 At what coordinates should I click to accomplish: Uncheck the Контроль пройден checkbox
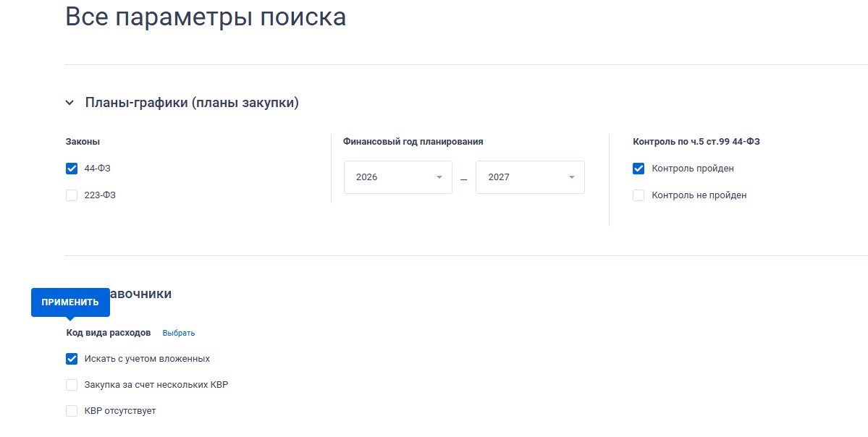click(x=639, y=169)
